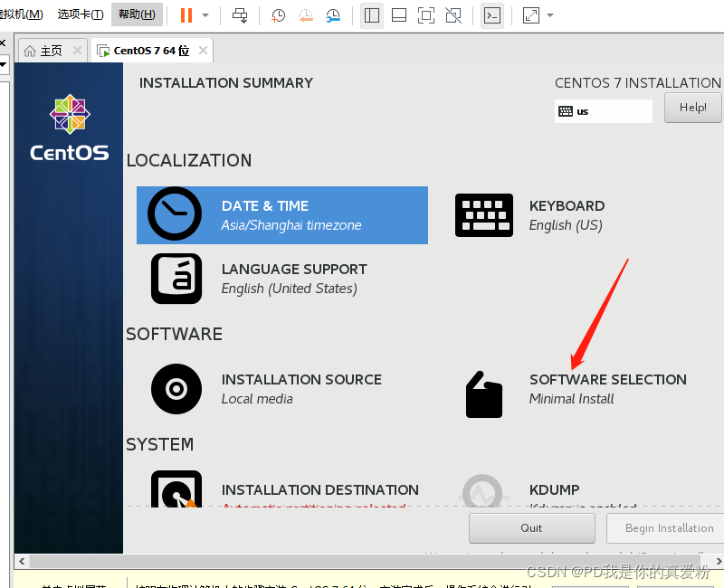The image size is (724, 588).
Task: Switch the VM to full screen
Action: [x=426, y=15]
